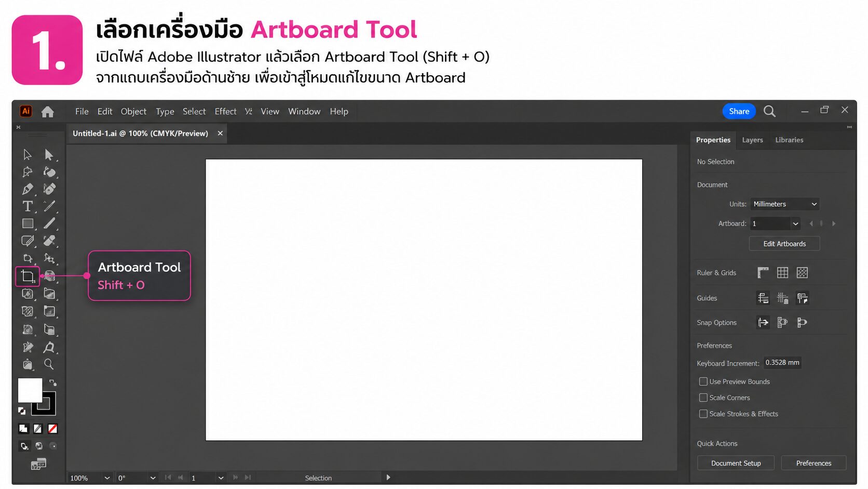Select the Rectangle tool
Screen dimensions: 868x489
pyautogui.click(x=28, y=223)
